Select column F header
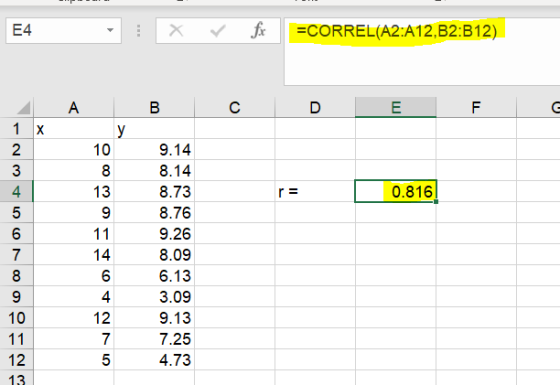 476,107
